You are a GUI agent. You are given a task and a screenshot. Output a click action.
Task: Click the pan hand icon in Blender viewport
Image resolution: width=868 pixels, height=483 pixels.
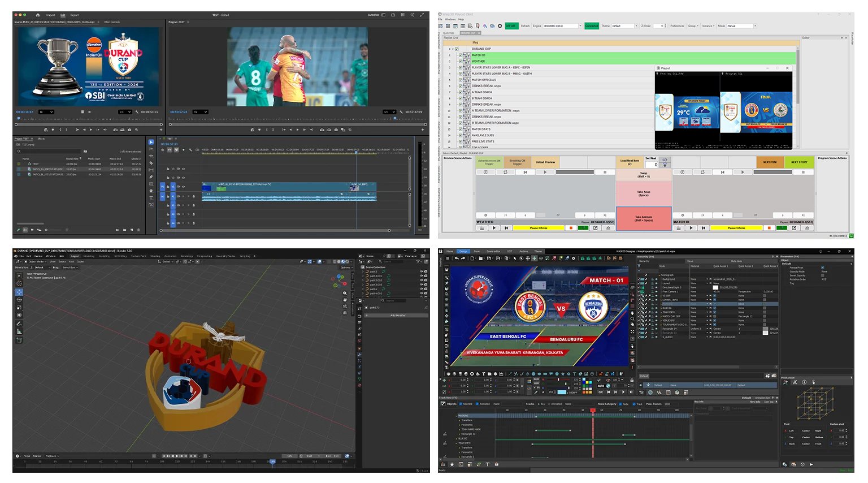pos(345,300)
